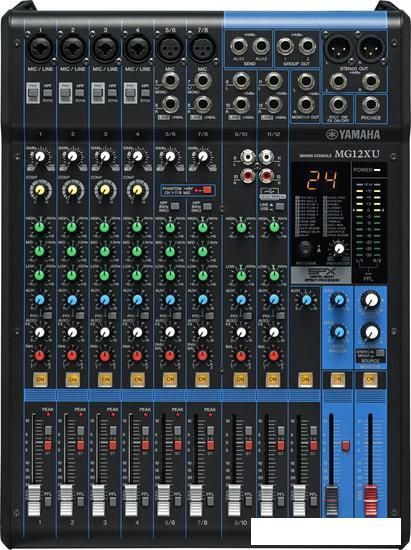
Task: Toggle the LINE/USB switch on channel 11/12
Action: tap(279, 206)
